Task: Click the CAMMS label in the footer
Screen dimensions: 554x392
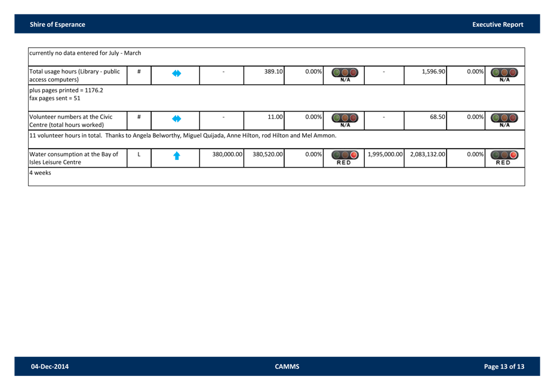Action: (x=287, y=366)
